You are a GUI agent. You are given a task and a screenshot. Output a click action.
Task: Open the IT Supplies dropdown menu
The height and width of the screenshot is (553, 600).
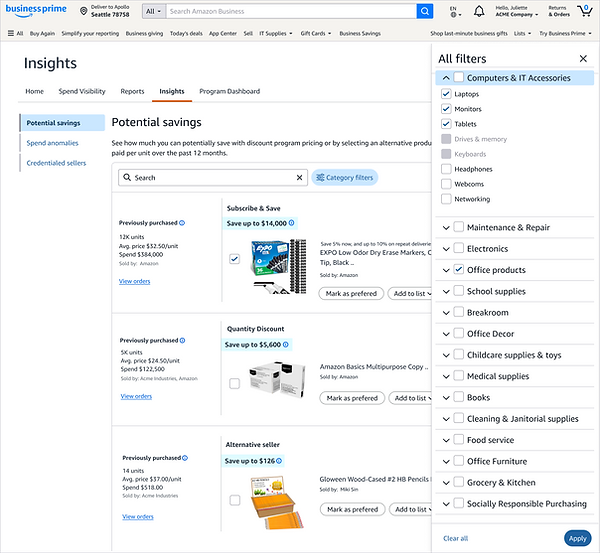pyautogui.click(x=276, y=33)
